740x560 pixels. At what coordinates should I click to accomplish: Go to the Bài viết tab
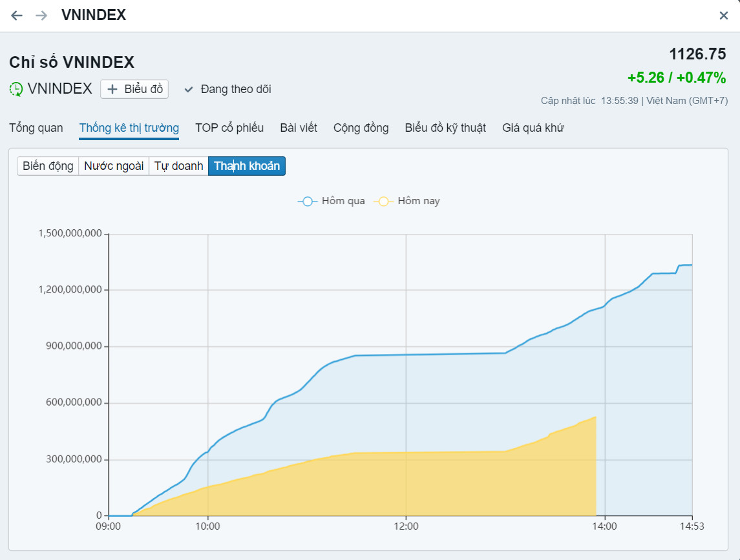coord(299,128)
